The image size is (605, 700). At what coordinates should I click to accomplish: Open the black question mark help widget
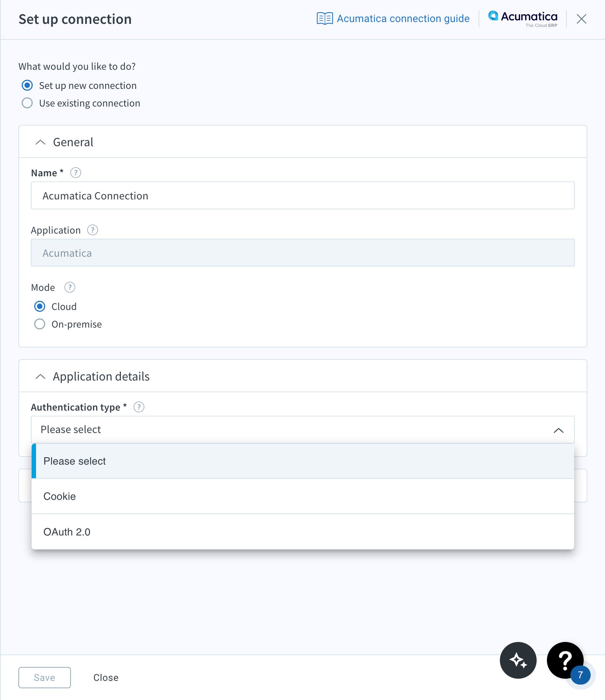565,660
